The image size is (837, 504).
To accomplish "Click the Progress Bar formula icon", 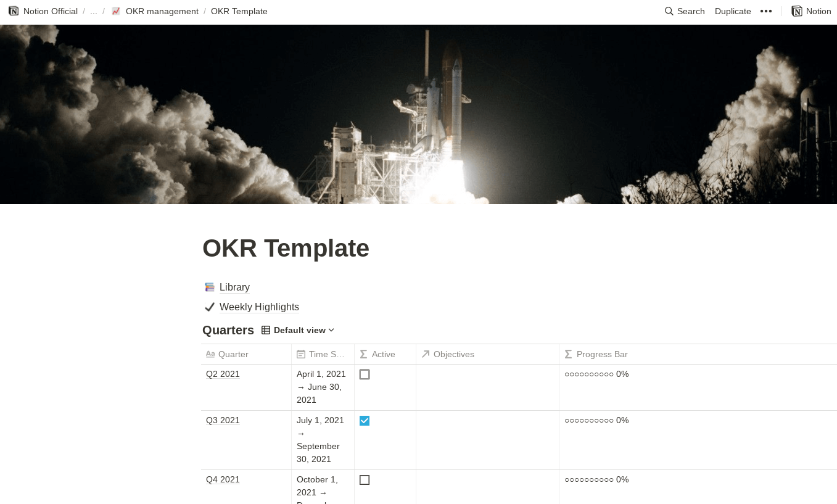I will point(569,354).
